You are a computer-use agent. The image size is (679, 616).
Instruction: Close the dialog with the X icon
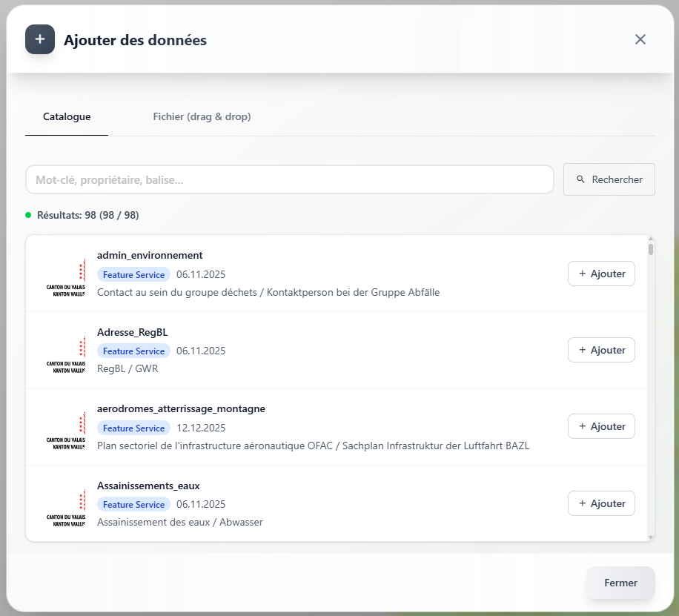pyautogui.click(x=640, y=39)
